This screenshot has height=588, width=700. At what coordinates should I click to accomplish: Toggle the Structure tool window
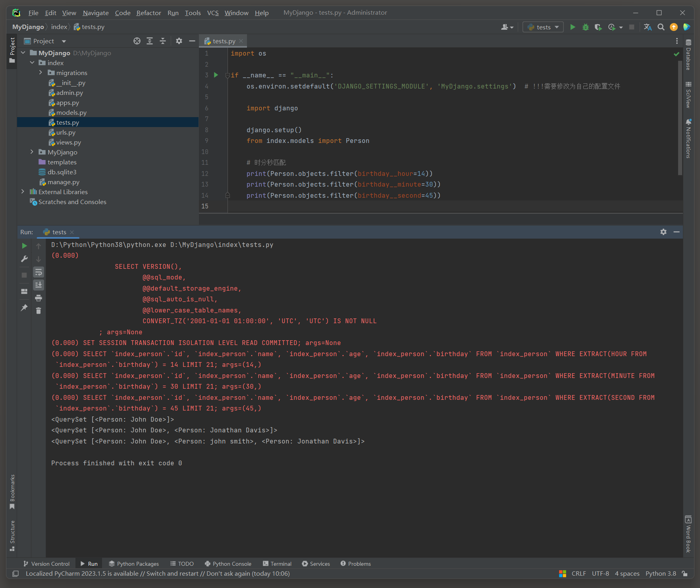12,536
